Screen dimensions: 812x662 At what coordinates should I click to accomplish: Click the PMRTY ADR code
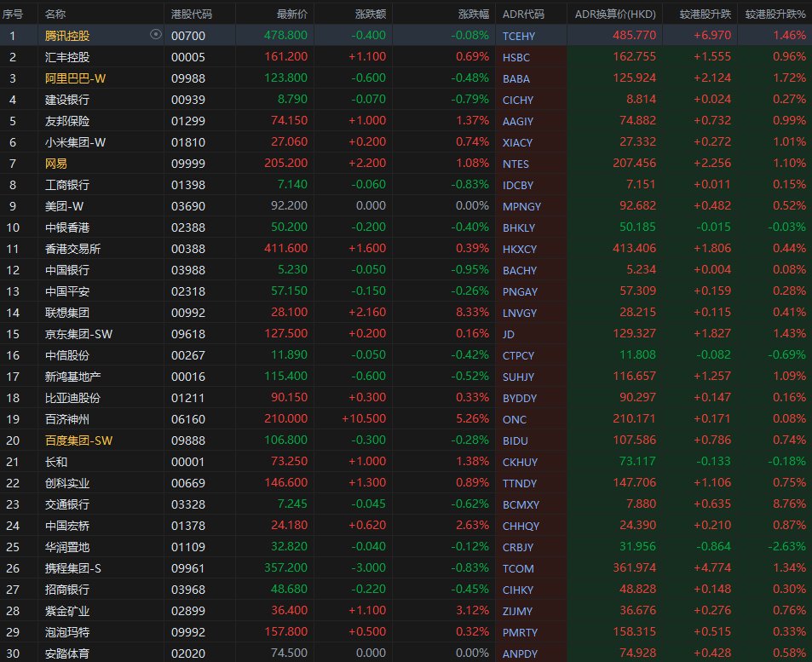520,632
